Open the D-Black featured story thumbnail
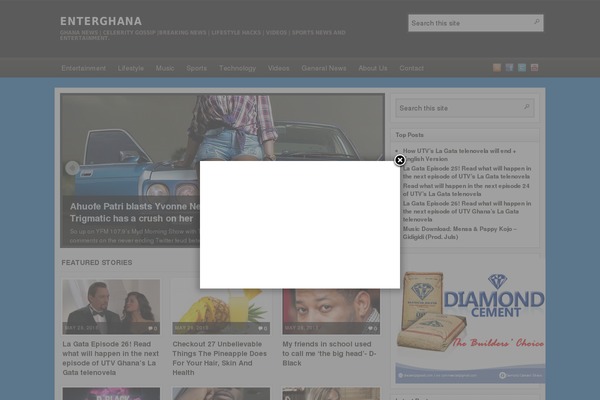The height and width of the screenshot is (400, 600). pos(331,311)
